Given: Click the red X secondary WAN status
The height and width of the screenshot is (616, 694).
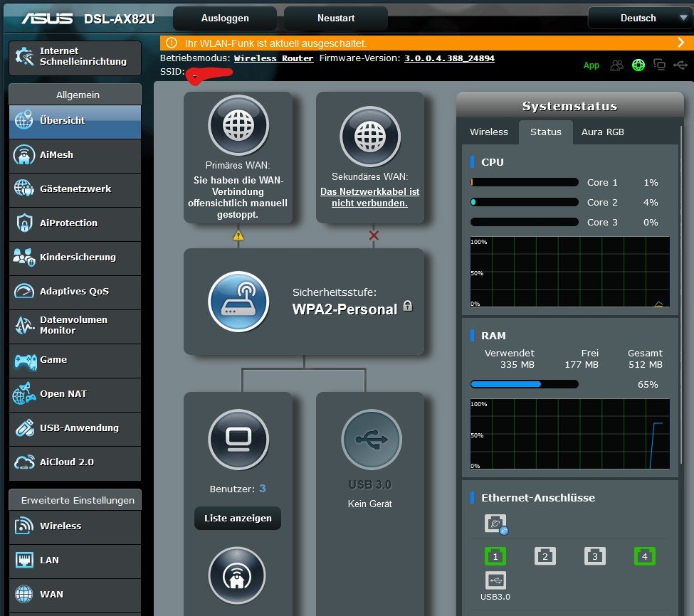Looking at the screenshot, I should (374, 235).
